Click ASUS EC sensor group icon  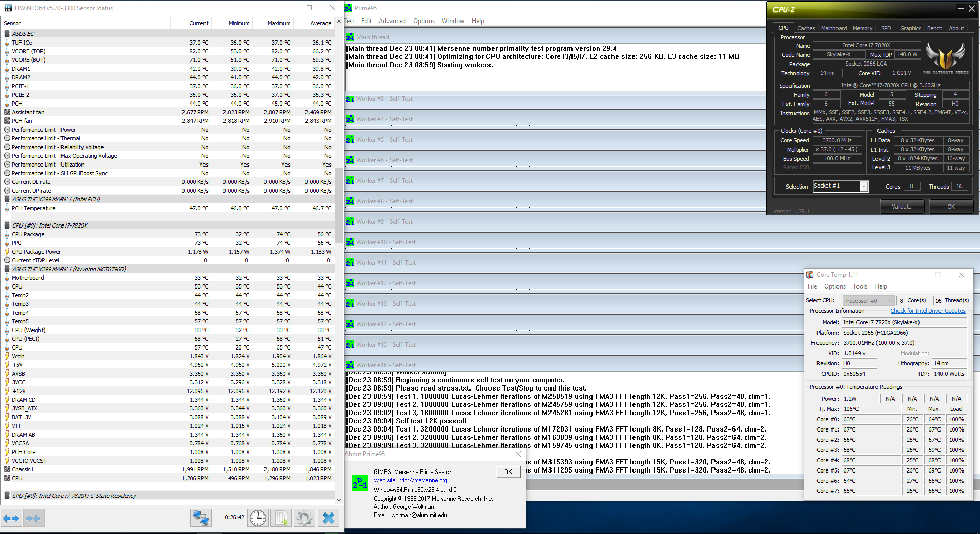[x=7, y=34]
